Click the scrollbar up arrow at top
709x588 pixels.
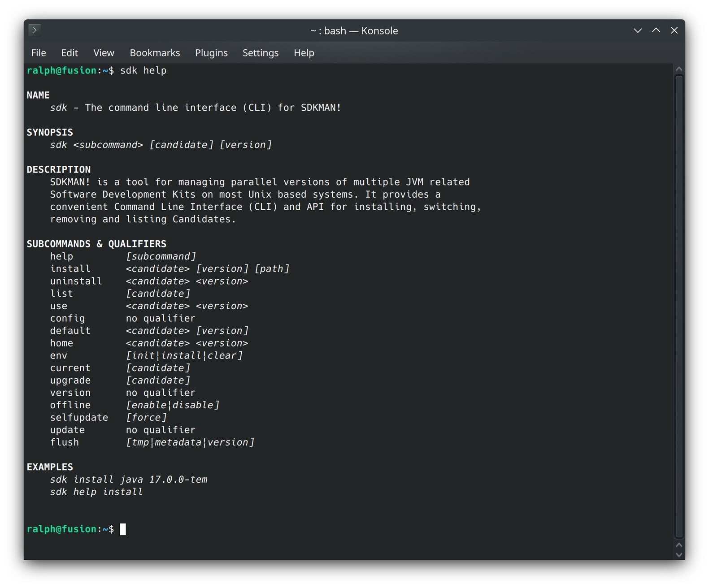point(679,69)
